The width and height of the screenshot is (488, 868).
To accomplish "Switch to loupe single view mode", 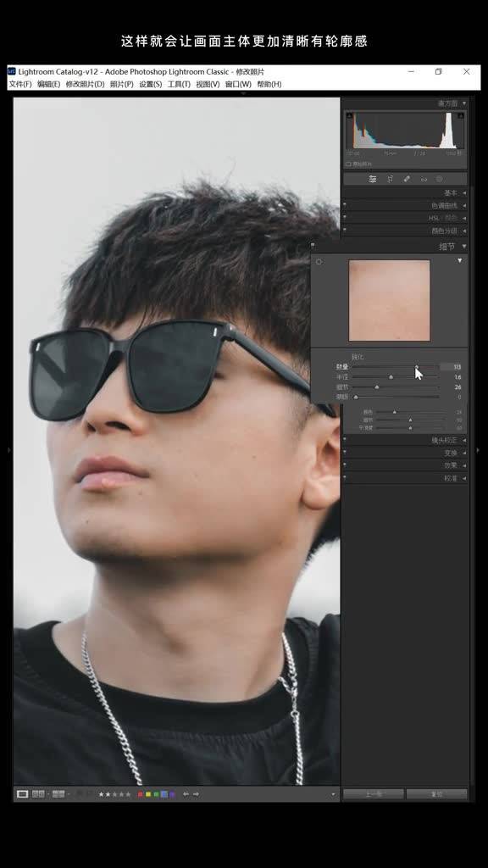I will (22, 793).
